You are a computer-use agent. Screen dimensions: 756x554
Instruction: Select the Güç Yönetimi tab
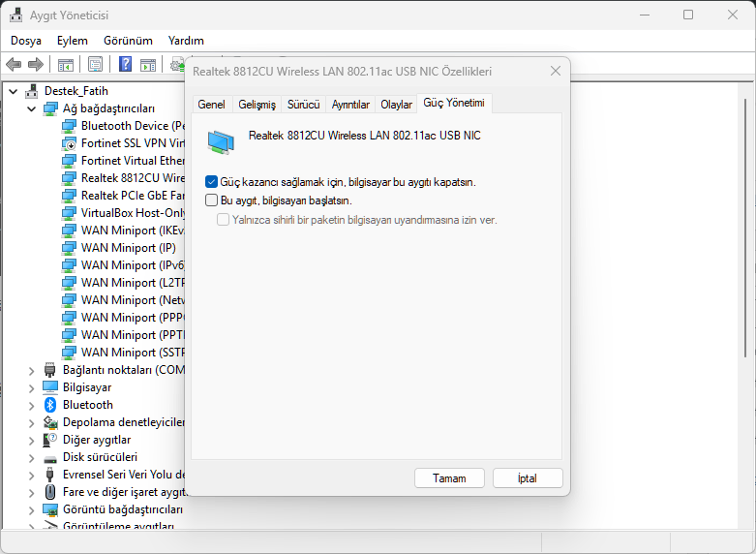(454, 103)
